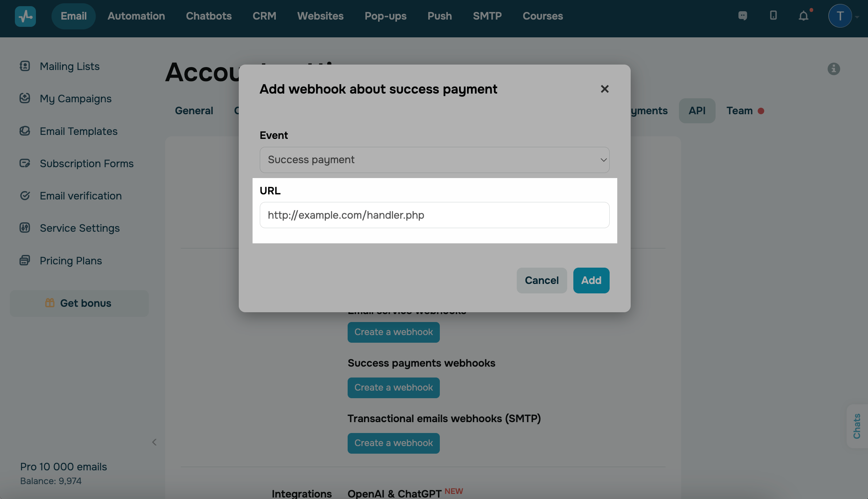The width and height of the screenshot is (868, 499).
Task: Close the webhook dialog with X
Action: [605, 89]
